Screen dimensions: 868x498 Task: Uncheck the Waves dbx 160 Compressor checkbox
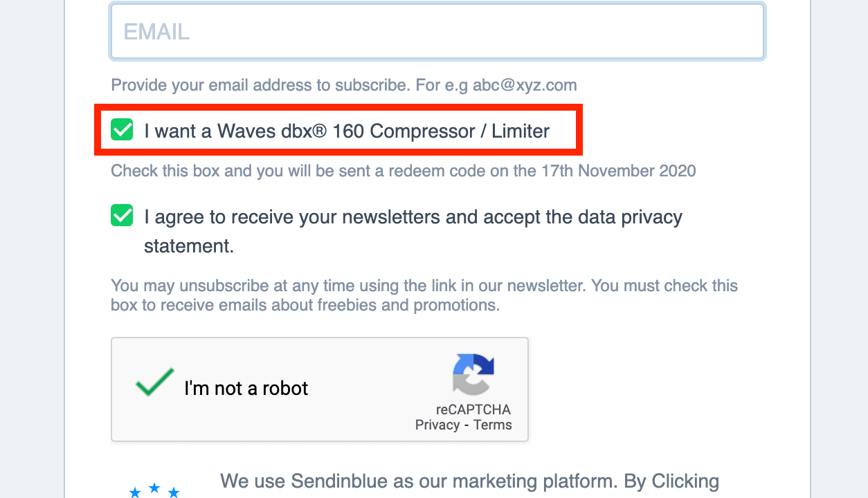[122, 129]
